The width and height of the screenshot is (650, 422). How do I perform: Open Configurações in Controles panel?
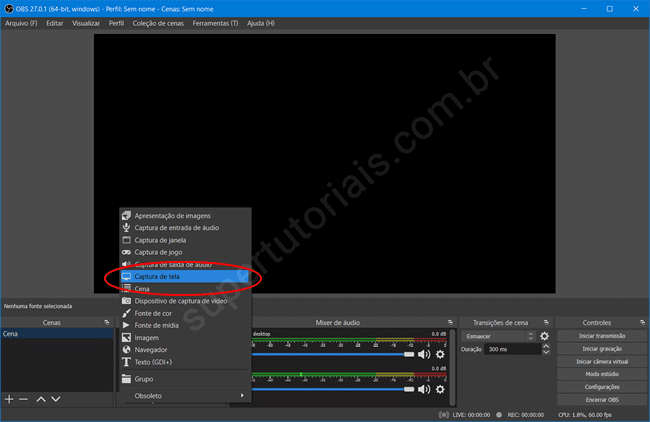[603, 386]
